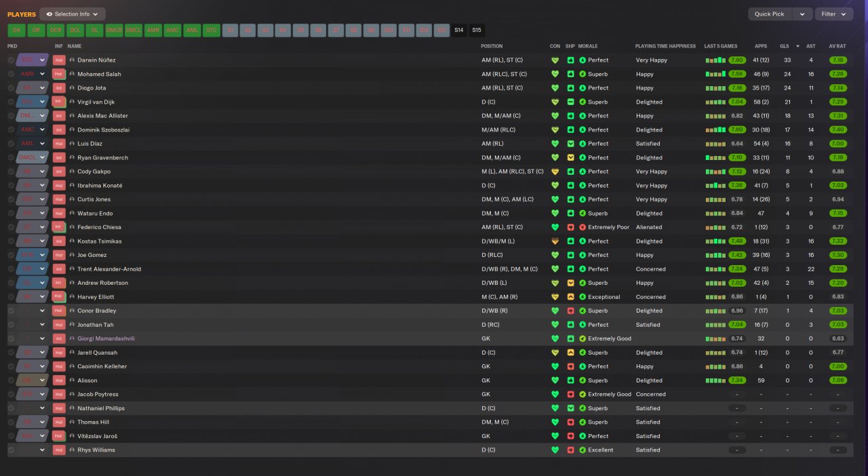
Task: Click the person icon beside Nathaniel Phillips
Action: tap(72, 408)
